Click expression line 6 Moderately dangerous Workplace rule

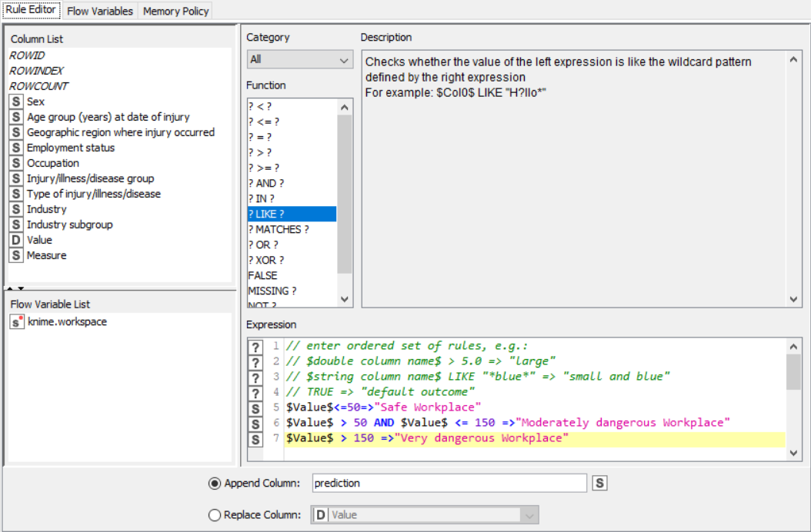(535, 423)
